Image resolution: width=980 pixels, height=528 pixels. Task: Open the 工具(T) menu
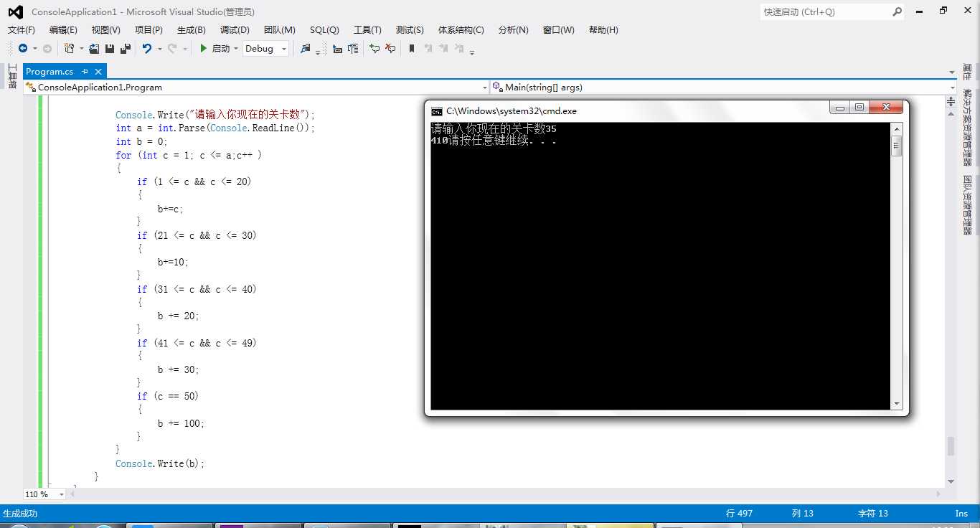tap(367, 30)
